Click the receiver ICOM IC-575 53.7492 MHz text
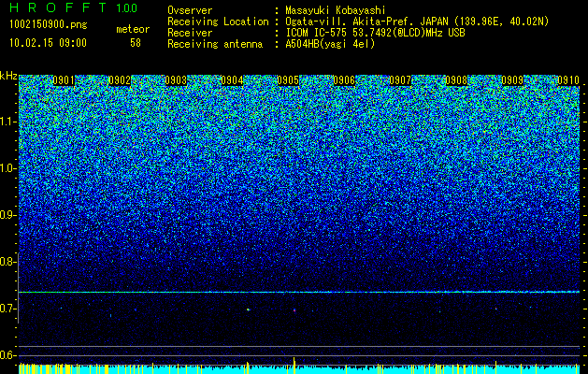 click(375, 33)
